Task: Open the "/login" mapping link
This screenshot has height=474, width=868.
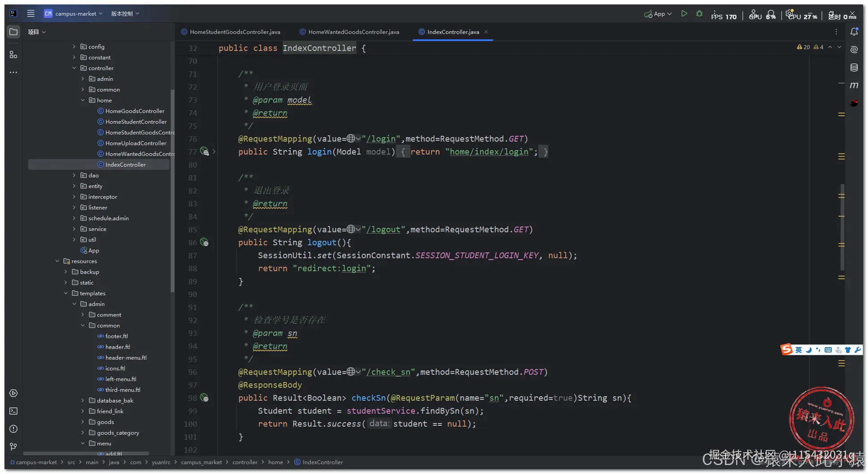Action: pos(381,138)
